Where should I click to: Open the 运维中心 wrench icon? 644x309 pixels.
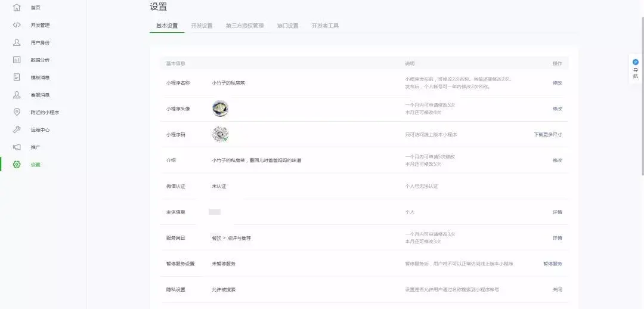[x=17, y=129]
